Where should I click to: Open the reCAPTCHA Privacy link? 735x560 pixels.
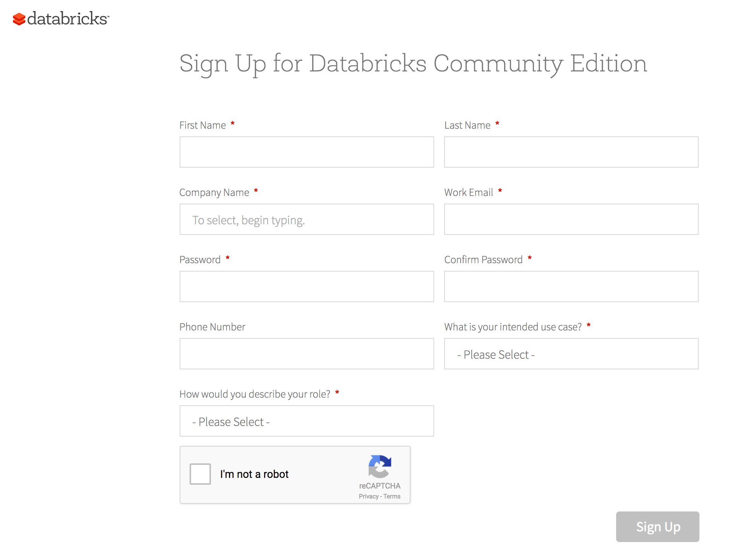click(x=368, y=496)
